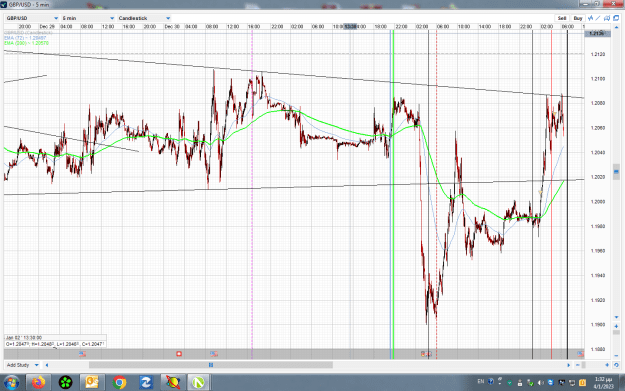Open the Windows Start menu
625x391 pixels.
(x=12, y=383)
